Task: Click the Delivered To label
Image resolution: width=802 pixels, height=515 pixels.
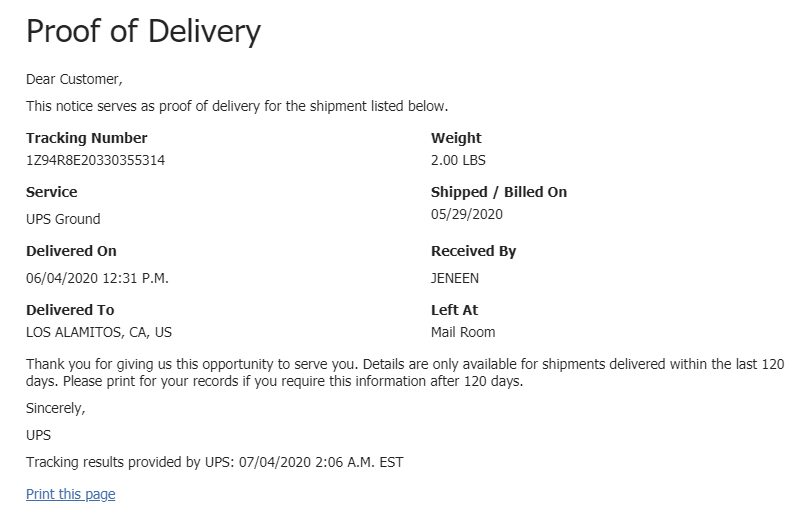Action: point(70,310)
